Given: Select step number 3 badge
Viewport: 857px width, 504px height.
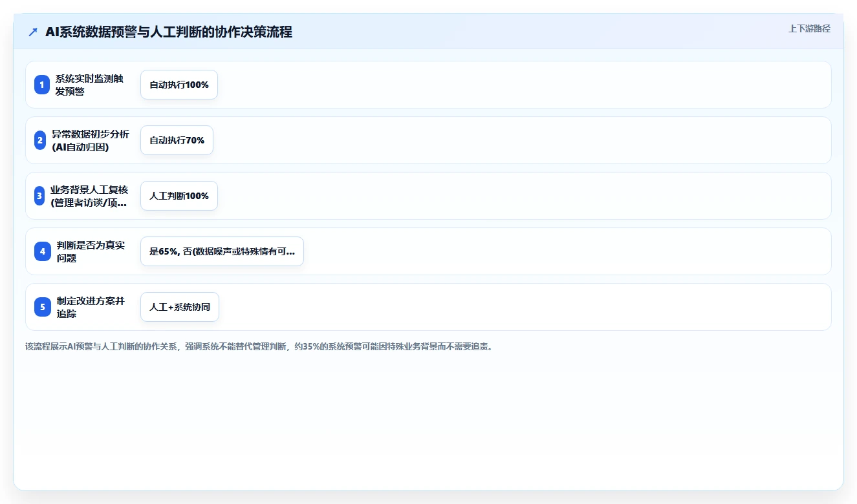Looking at the screenshot, I should (39, 196).
